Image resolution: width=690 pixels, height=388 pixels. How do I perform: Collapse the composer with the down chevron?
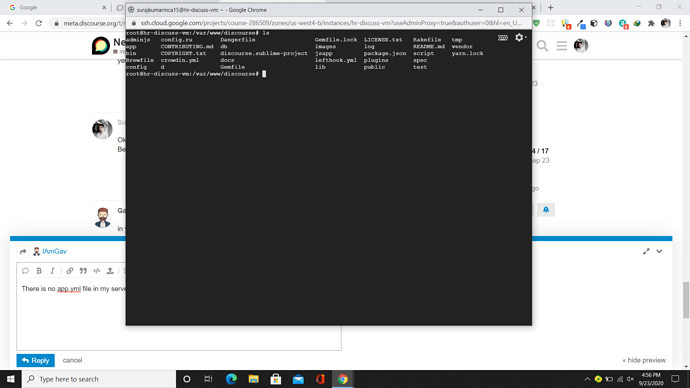pos(659,251)
